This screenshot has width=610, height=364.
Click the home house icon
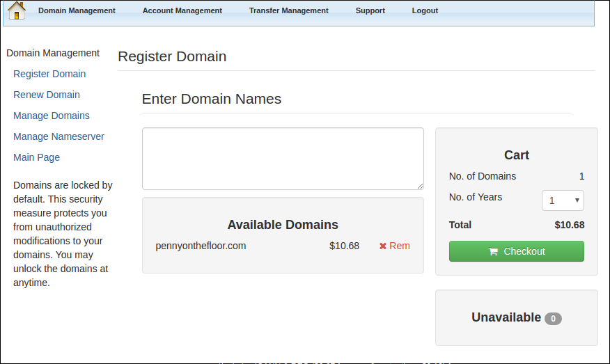click(x=16, y=10)
